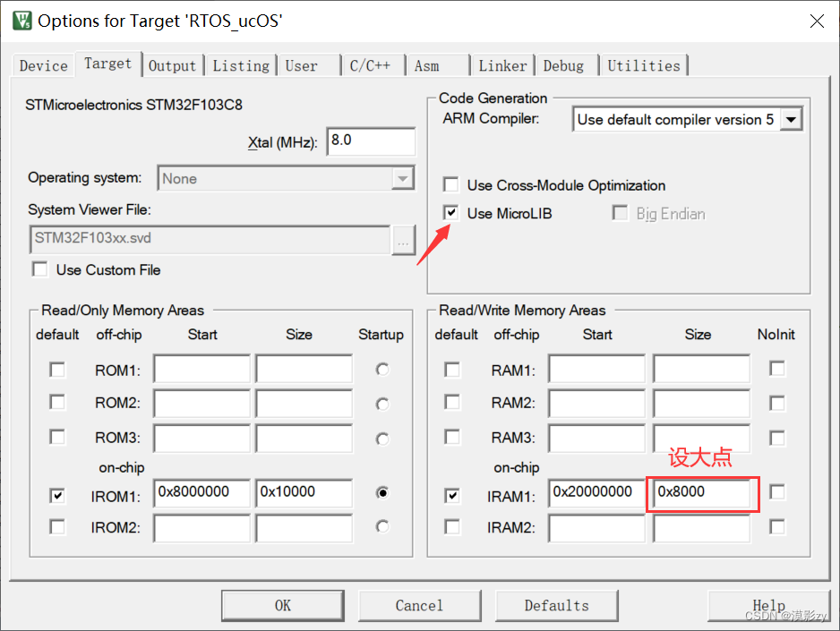
Task: Check the RAM2 default checkbox
Action: (452, 402)
